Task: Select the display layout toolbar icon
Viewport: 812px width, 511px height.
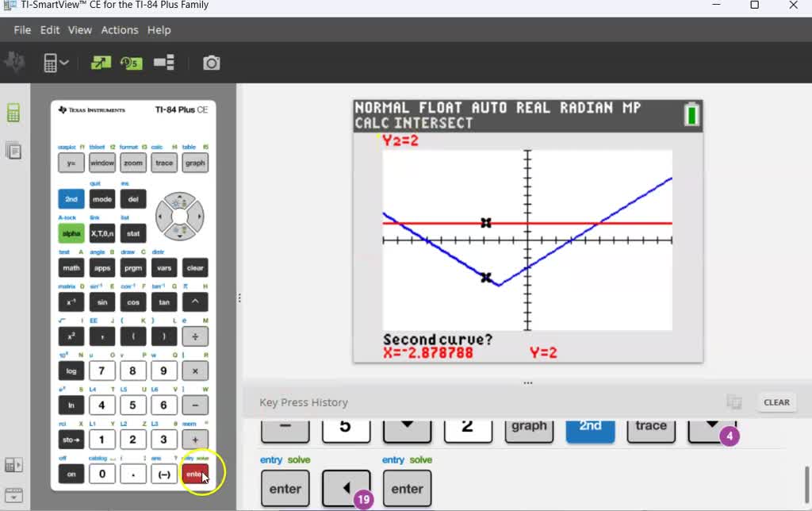Action: [x=163, y=62]
